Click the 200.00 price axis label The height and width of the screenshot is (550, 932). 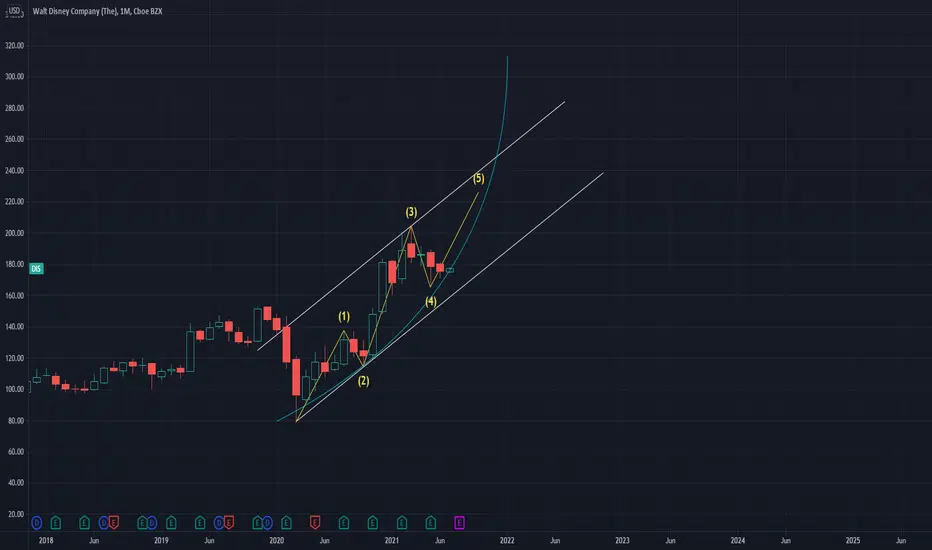click(x=15, y=233)
